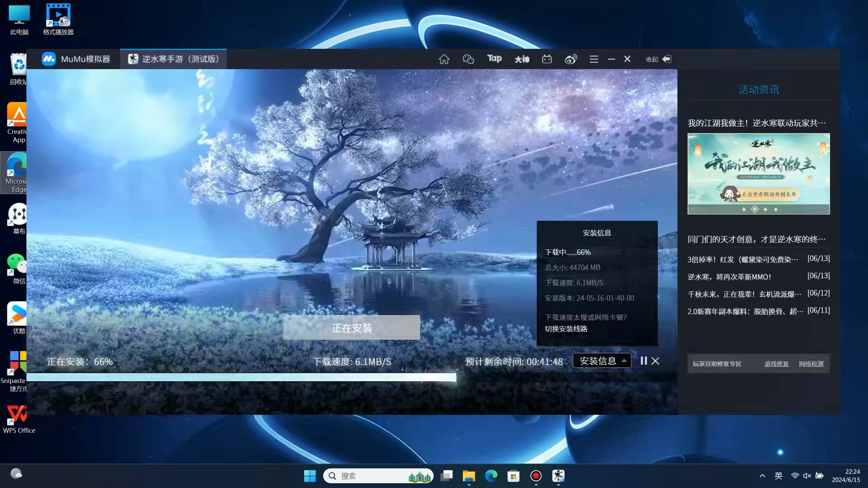The image size is (868, 488).
Task: Open clock showing 22:24
Action: tap(846, 476)
